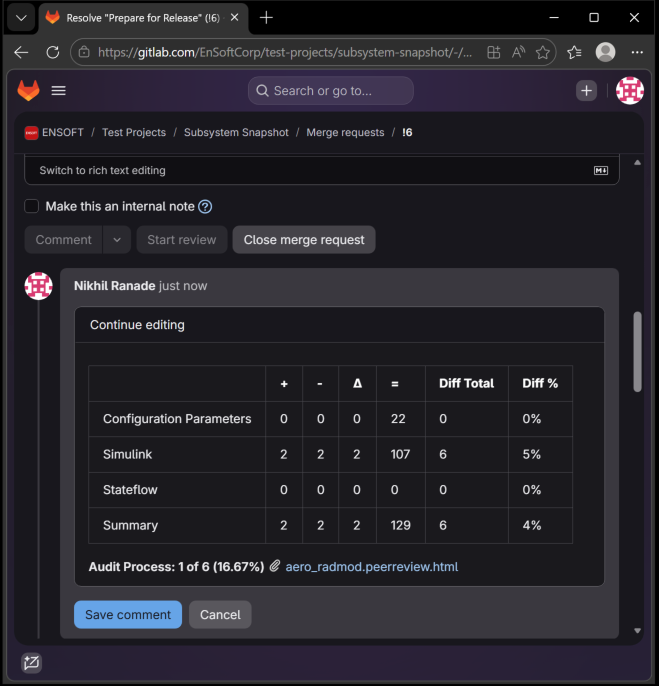The image size is (659, 686).
Task: Click the markdown mode icon in editor
Action: tap(601, 171)
